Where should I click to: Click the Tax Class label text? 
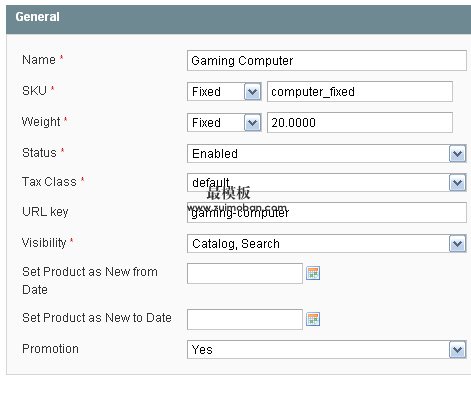point(49,182)
